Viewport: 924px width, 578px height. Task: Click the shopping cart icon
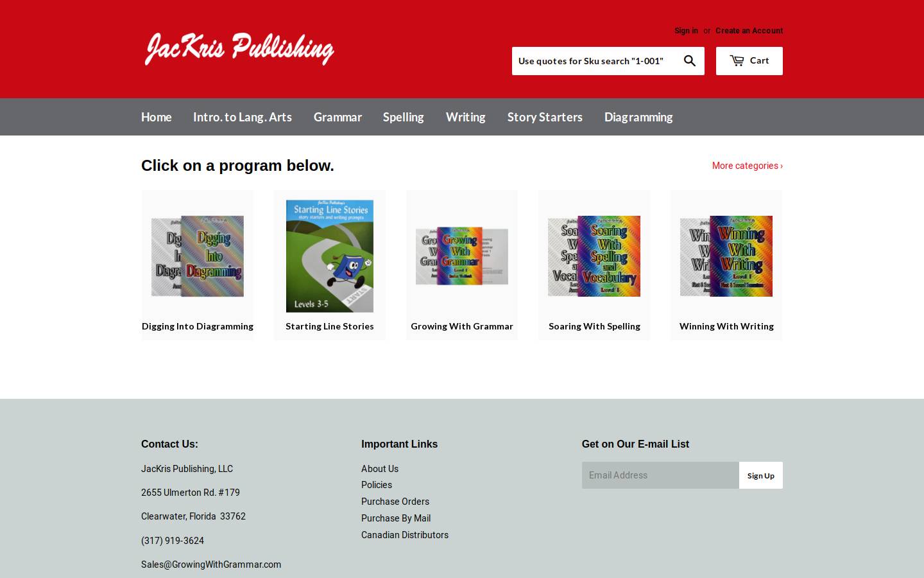point(737,60)
